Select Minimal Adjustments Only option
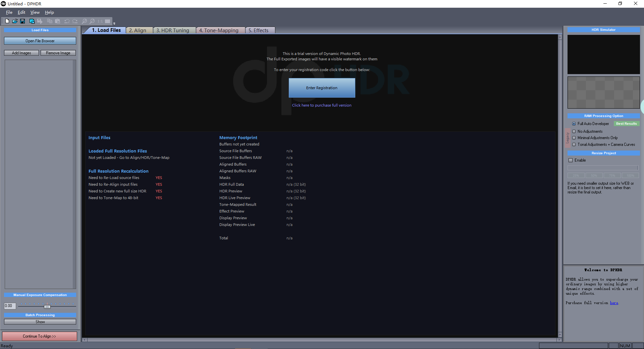The width and height of the screenshot is (644, 349). [574, 138]
